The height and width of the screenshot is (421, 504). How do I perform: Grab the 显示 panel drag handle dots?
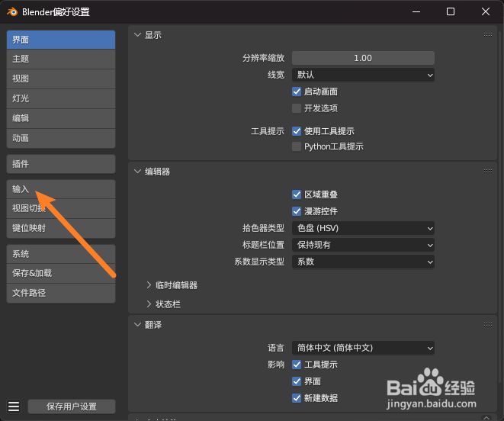click(x=488, y=35)
